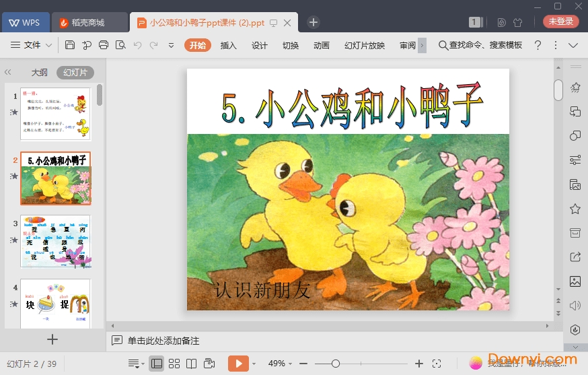Screen dimensions: 588x375
Task: Switch to reading view icon
Action: tap(191, 364)
